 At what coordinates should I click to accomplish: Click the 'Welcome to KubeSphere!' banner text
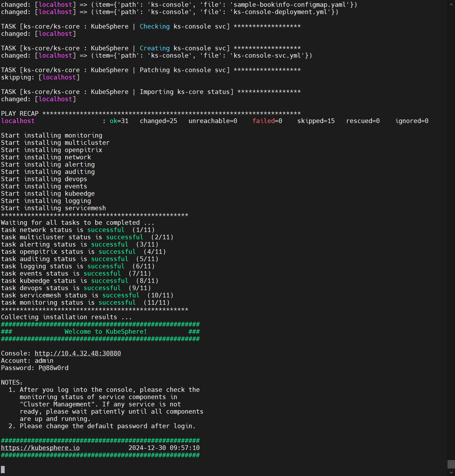click(106, 331)
